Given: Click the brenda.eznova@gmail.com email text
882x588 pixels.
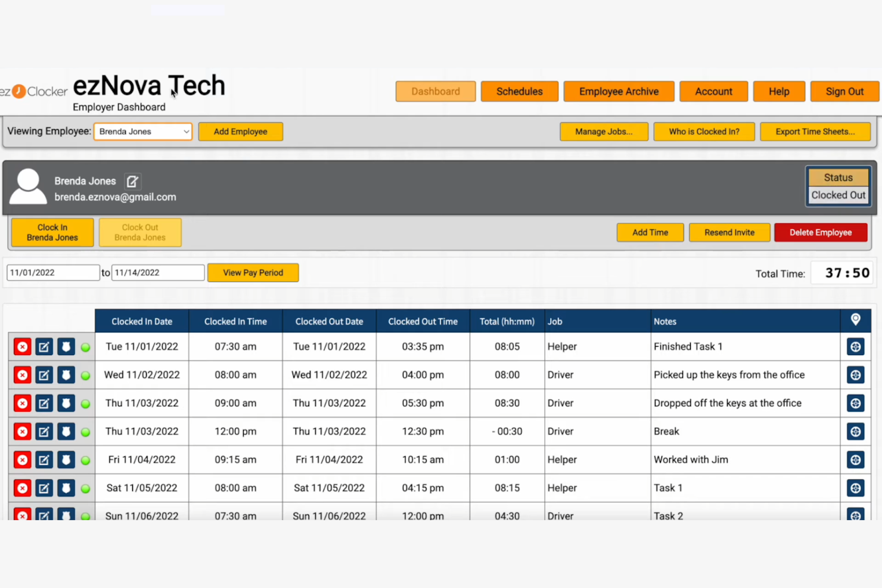Looking at the screenshot, I should [116, 197].
